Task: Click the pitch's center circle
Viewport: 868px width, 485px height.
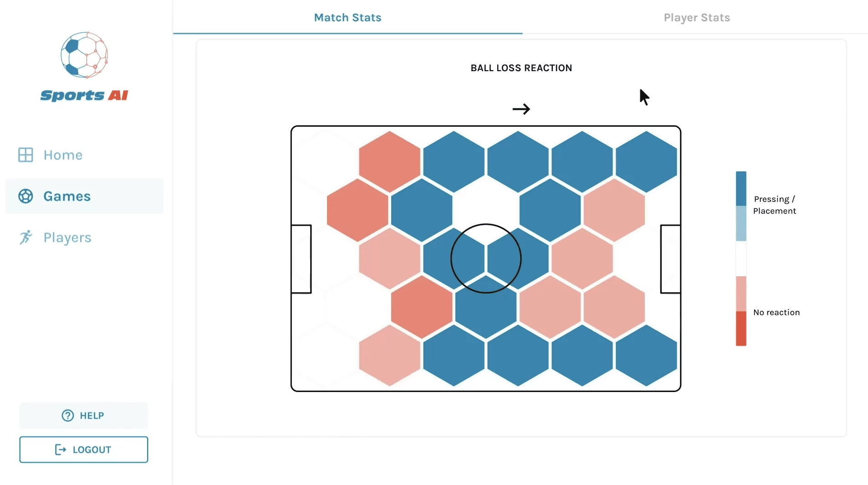Action: click(486, 258)
